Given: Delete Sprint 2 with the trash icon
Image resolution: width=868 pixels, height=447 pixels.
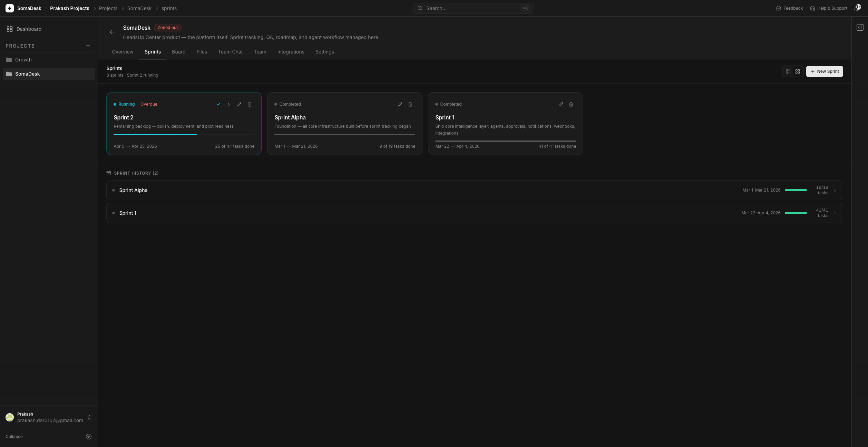Looking at the screenshot, I should point(250,104).
